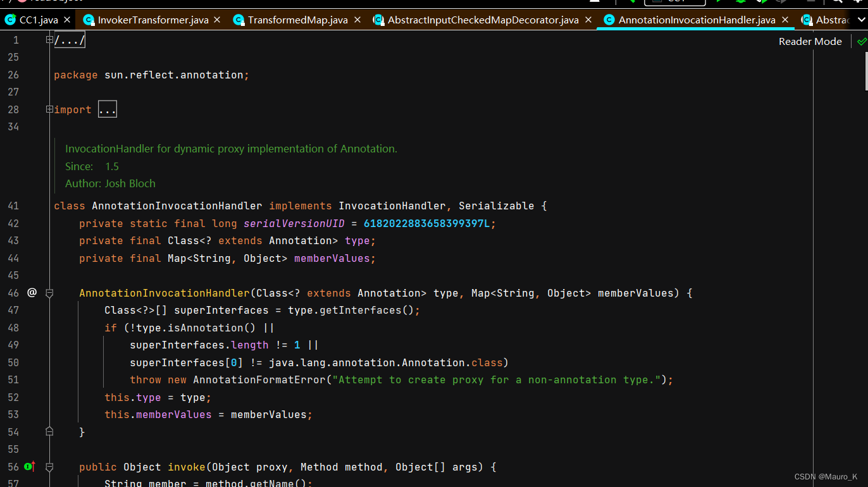The width and height of the screenshot is (868, 487).
Task: Click the constructor name on line 46
Action: 164,293
